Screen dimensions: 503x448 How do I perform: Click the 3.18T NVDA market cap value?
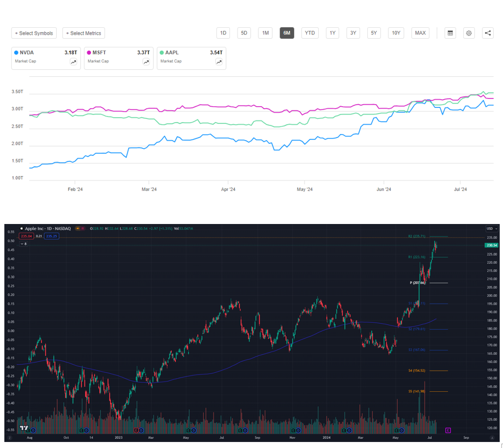tap(71, 53)
